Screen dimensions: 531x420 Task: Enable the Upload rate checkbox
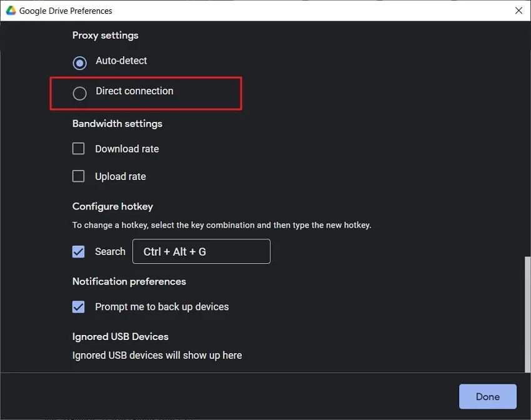tap(78, 176)
